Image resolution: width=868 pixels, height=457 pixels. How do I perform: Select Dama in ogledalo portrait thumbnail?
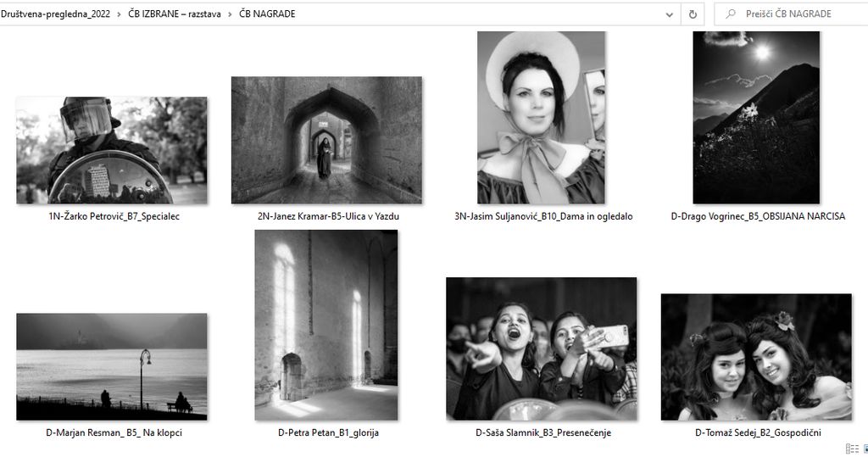coord(541,117)
